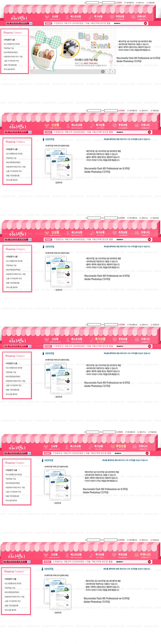Select the yellow highlighted 특가상품 menu item
Viewport: 161px width, 644px height.
(100, 339)
